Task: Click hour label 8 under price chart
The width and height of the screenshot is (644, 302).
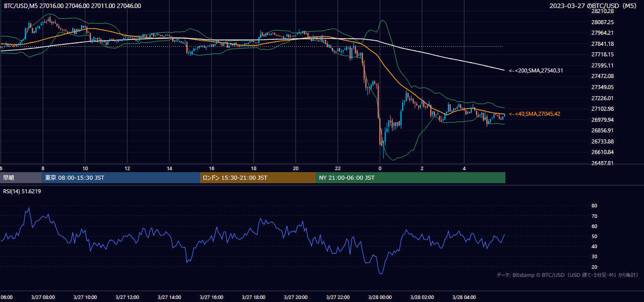Action: 43,169
